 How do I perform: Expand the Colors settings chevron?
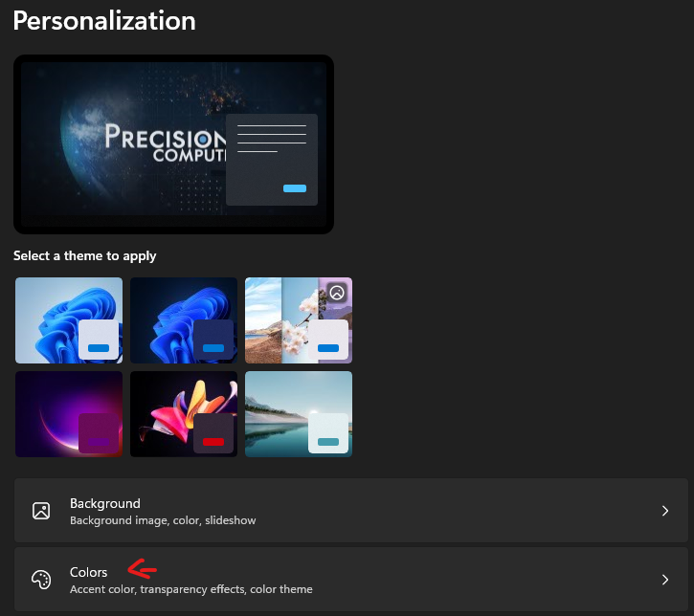[x=665, y=580]
